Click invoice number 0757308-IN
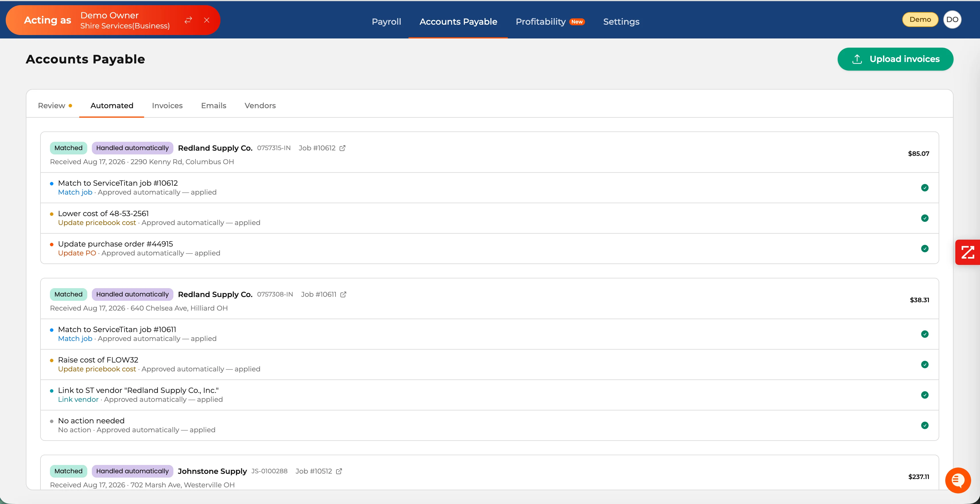This screenshot has height=504, width=980. tap(275, 294)
